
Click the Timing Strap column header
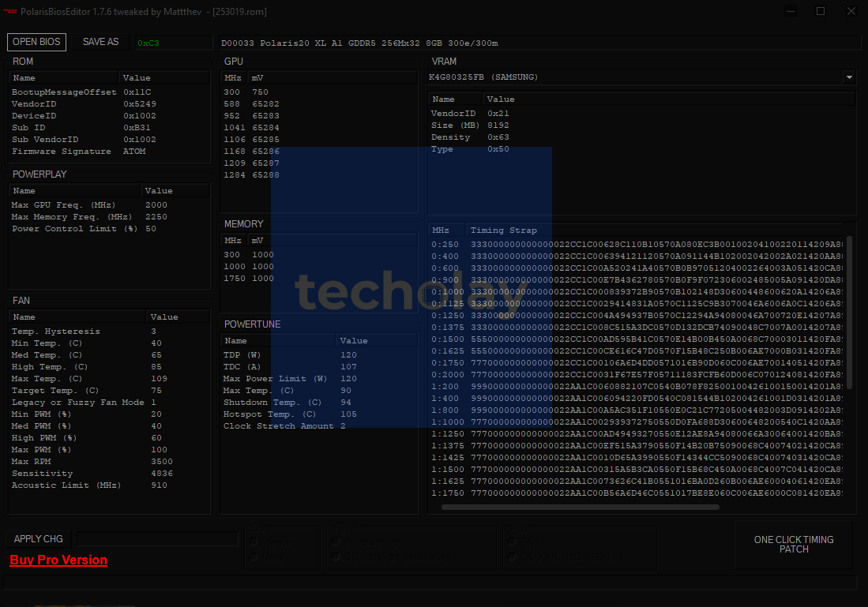coord(656,230)
